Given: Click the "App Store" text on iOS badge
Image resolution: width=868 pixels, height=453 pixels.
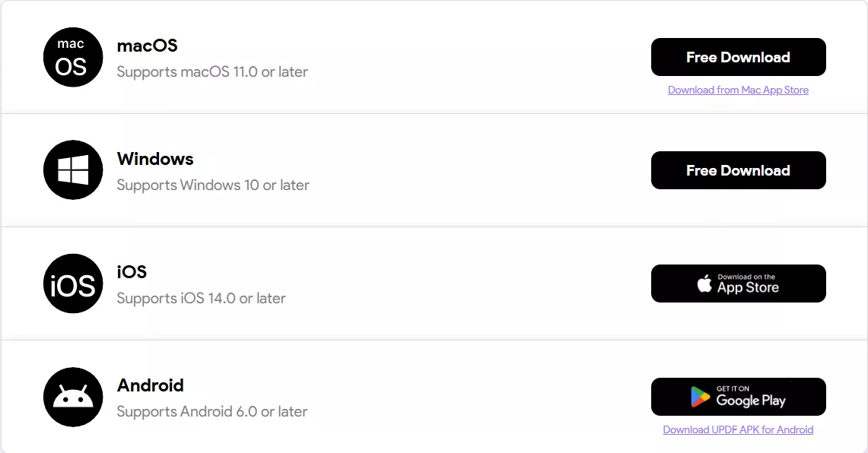Looking at the screenshot, I should (748, 287).
